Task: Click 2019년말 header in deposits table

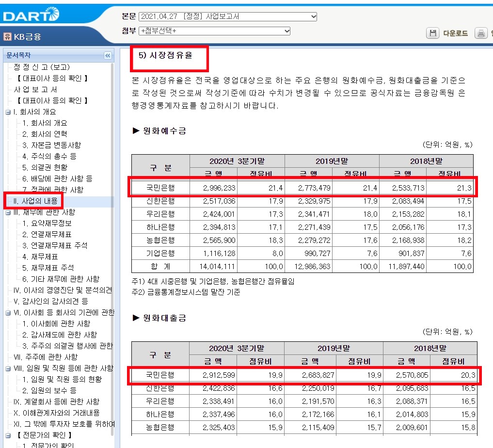Action: click(332, 161)
